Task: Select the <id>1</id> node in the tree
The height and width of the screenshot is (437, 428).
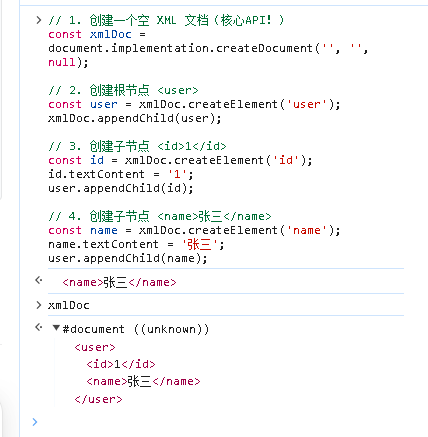Action: (121, 364)
